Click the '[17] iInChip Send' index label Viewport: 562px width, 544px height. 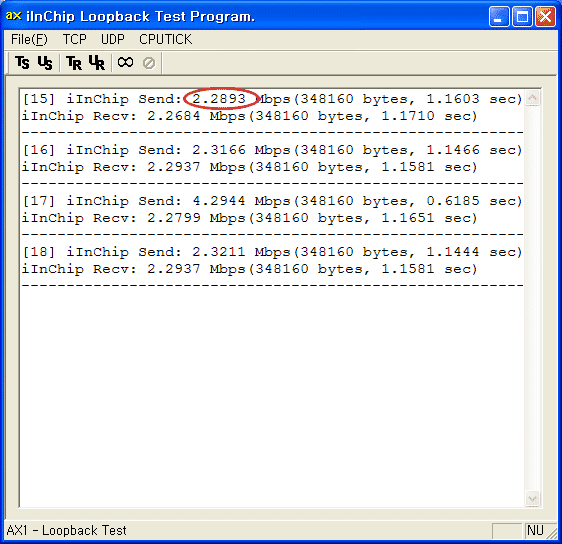click(102, 201)
